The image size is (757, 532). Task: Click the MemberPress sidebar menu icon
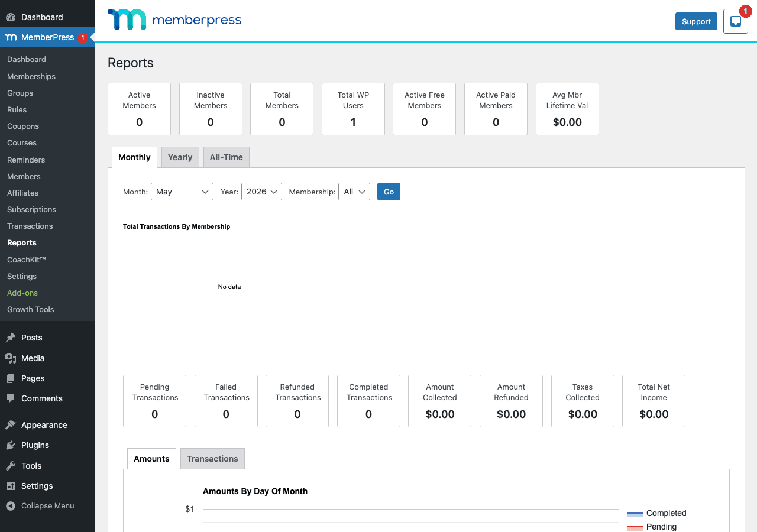11,37
